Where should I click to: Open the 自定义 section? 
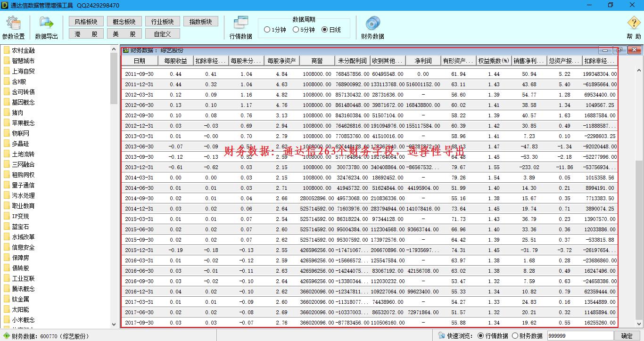[162, 33]
